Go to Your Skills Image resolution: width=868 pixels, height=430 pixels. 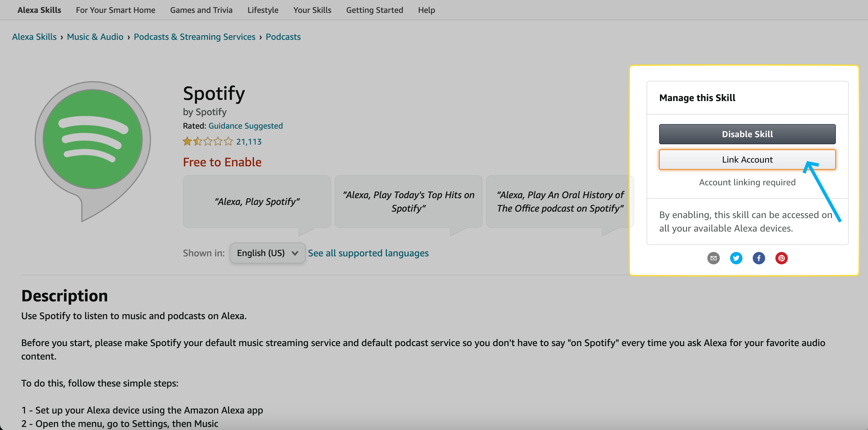point(312,10)
